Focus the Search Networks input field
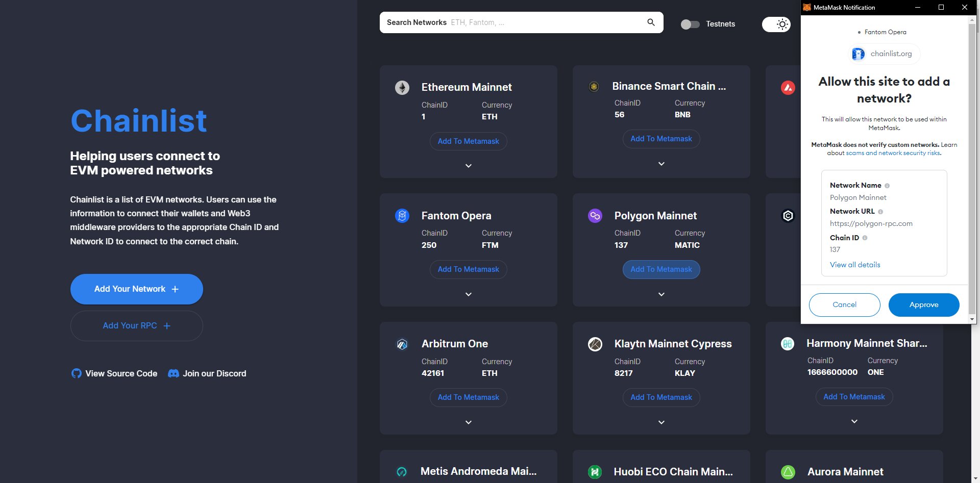Screen dimensions: 980x483 pyautogui.click(x=522, y=22)
